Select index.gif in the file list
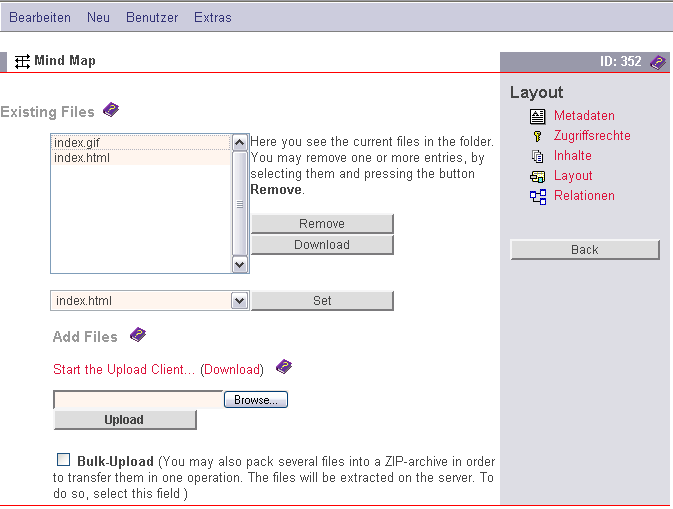 pos(141,142)
